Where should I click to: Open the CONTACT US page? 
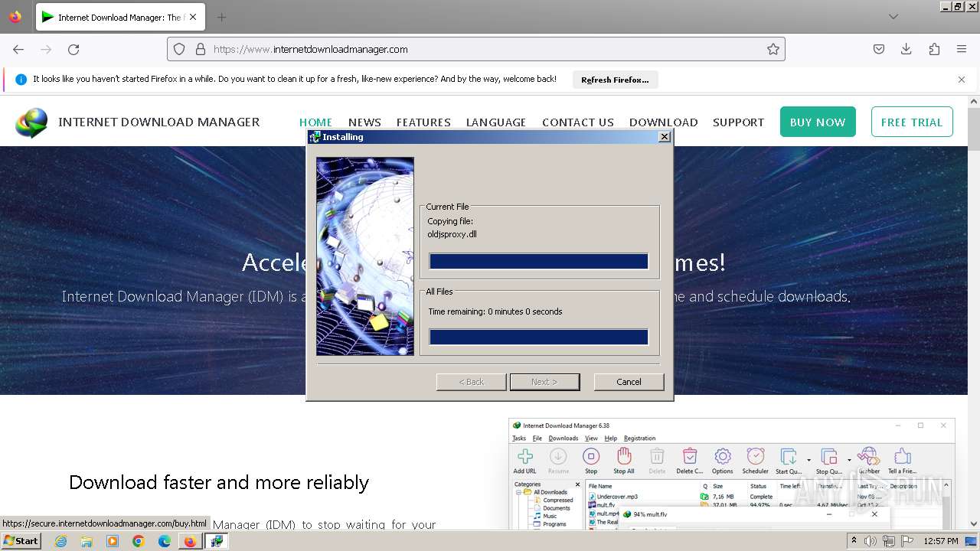pyautogui.click(x=578, y=122)
